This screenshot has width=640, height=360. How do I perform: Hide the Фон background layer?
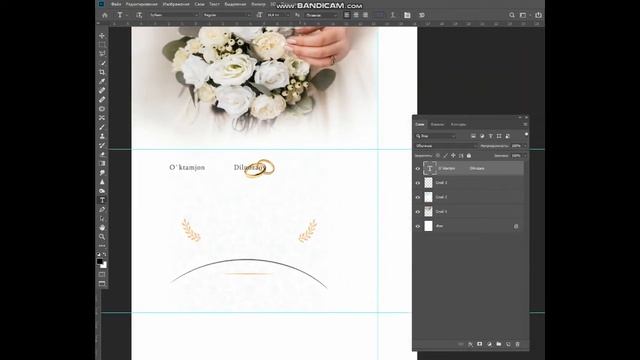418,226
